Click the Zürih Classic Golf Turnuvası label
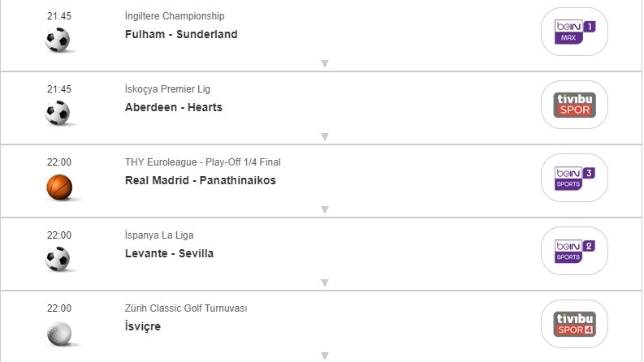 (x=186, y=308)
